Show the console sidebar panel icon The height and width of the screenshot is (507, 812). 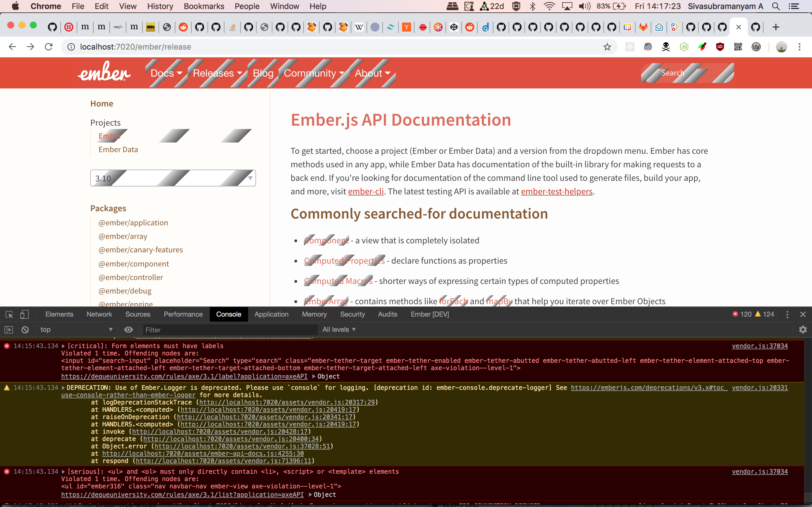pyautogui.click(x=9, y=330)
